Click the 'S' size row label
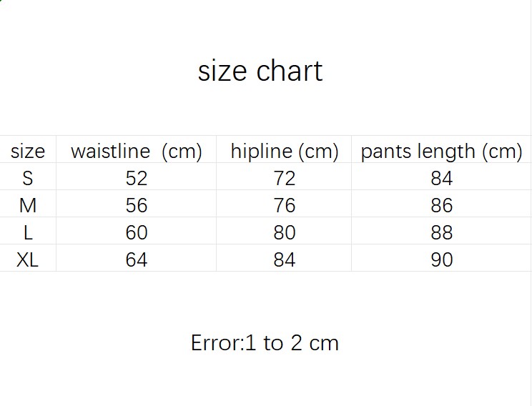This screenshot has height=406, width=532. [x=28, y=178]
